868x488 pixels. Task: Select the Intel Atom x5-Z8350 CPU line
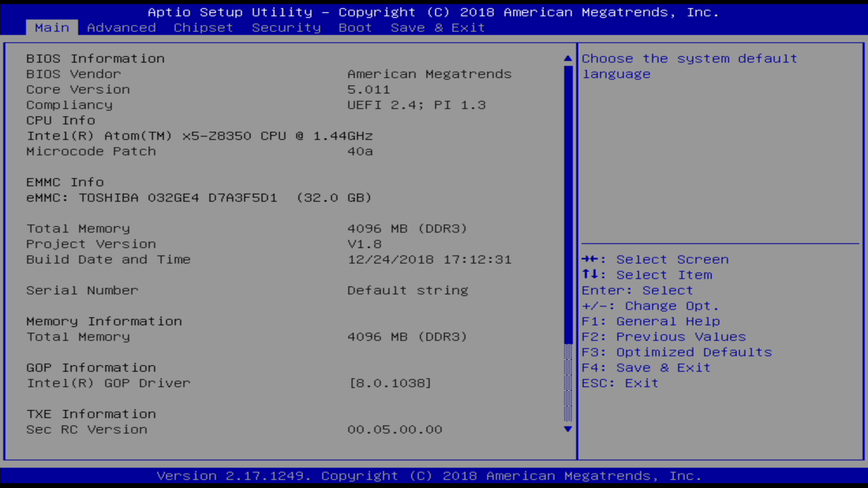point(199,136)
